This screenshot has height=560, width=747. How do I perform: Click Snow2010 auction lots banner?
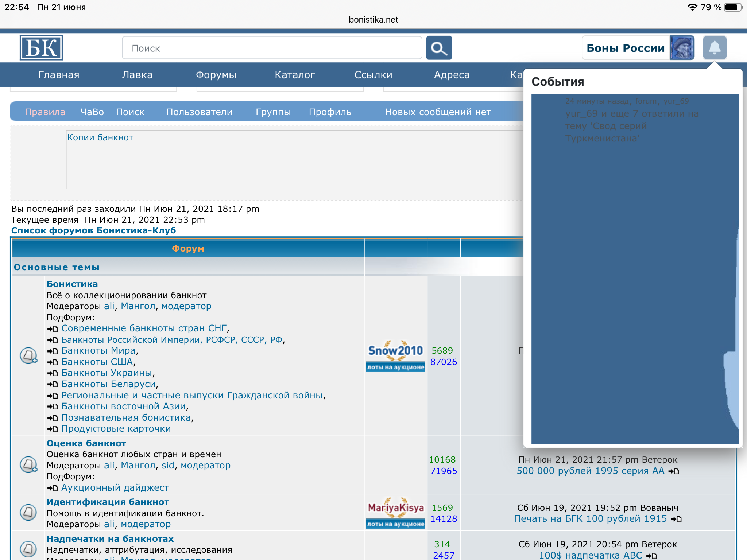coord(396,356)
